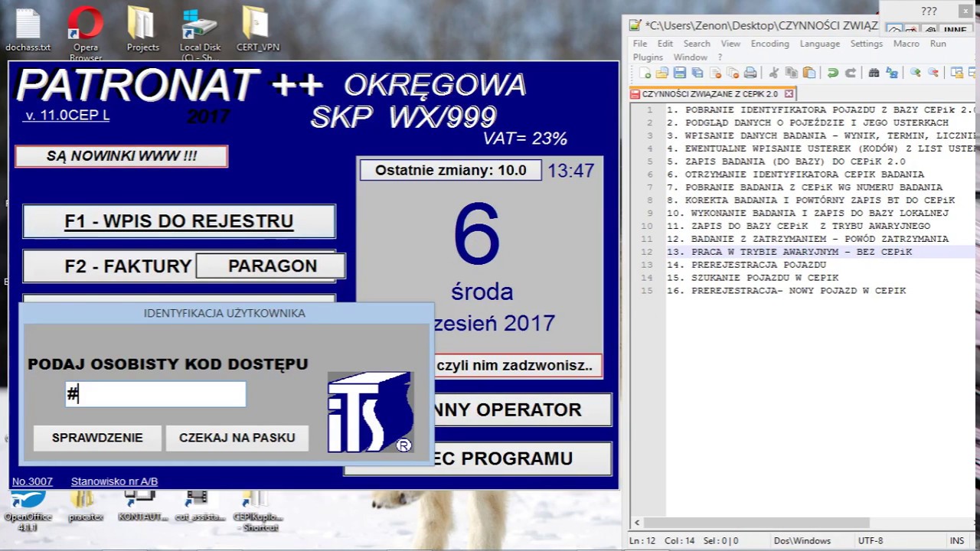The image size is (980, 551).
Task: Click line '14. PREREJESTRACJA POJAZDU'
Action: click(746, 265)
